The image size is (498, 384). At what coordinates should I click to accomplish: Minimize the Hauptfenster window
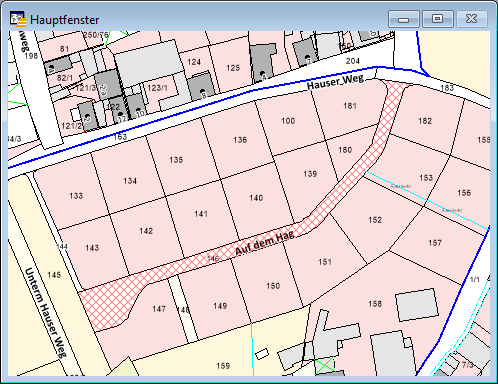tap(404, 19)
